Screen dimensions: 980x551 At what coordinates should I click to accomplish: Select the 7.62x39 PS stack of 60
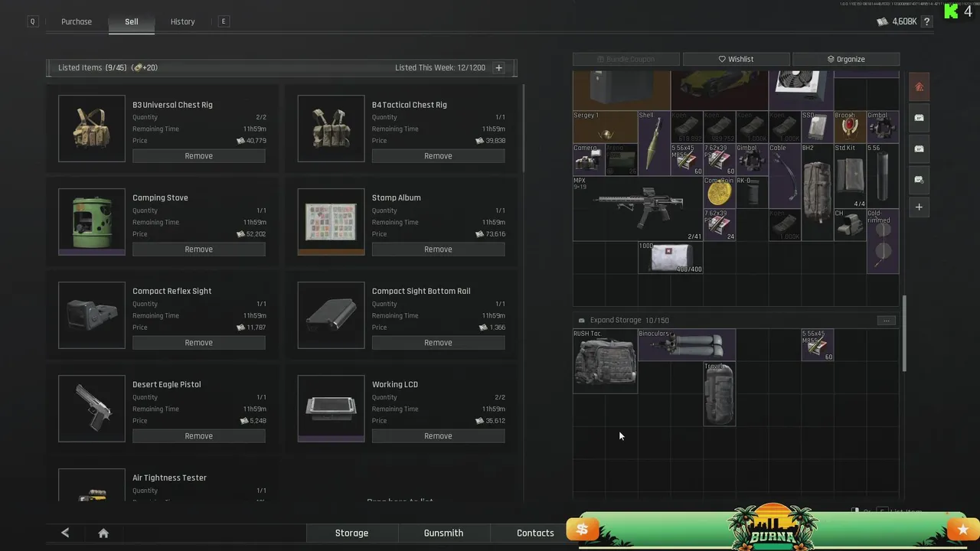pyautogui.click(x=719, y=159)
